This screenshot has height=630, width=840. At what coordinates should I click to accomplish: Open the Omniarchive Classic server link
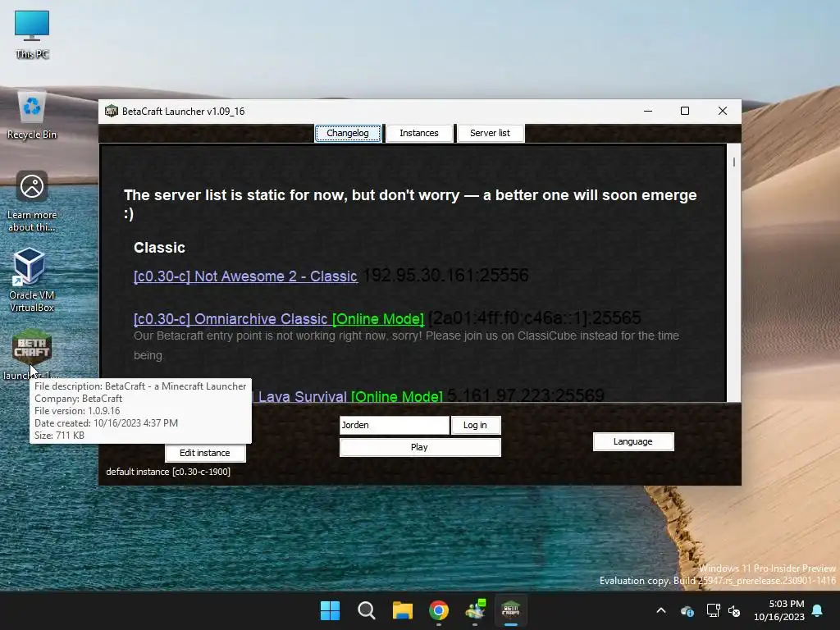(x=279, y=319)
